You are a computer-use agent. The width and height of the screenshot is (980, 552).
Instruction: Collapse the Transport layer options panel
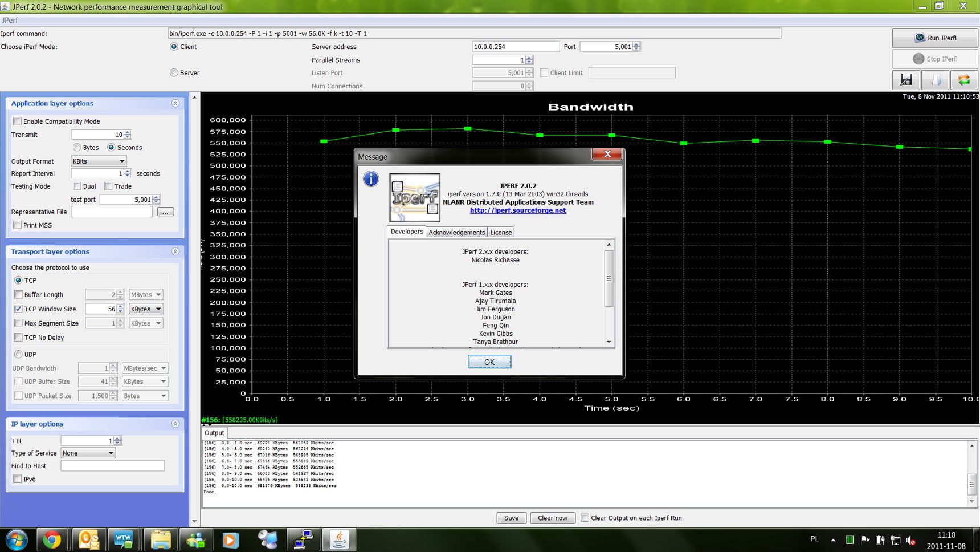pos(175,251)
